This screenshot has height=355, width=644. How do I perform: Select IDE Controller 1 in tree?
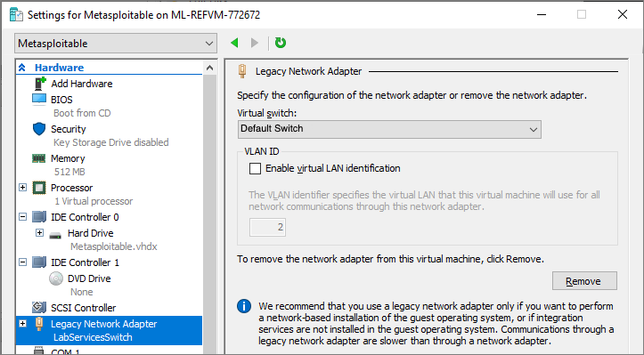tap(85, 262)
